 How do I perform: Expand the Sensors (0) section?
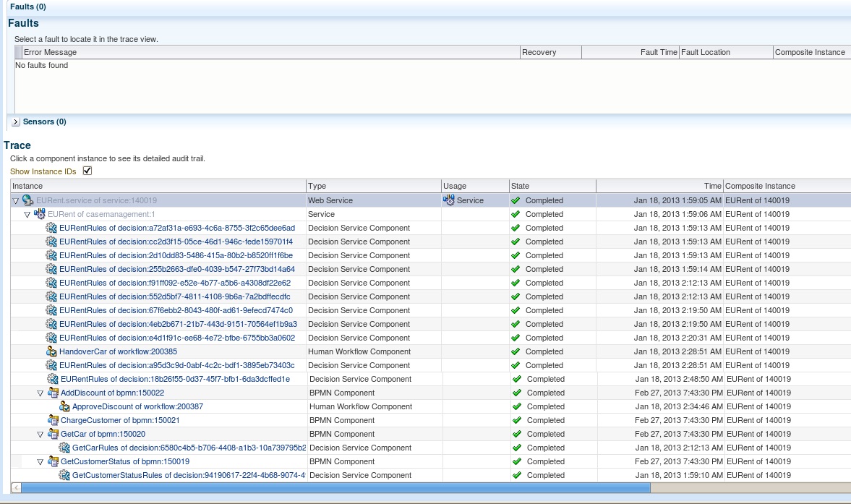pyautogui.click(x=14, y=121)
